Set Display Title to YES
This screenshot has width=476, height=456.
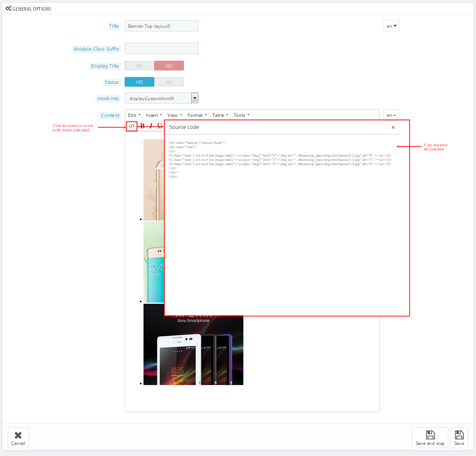(x=139, y=66)
